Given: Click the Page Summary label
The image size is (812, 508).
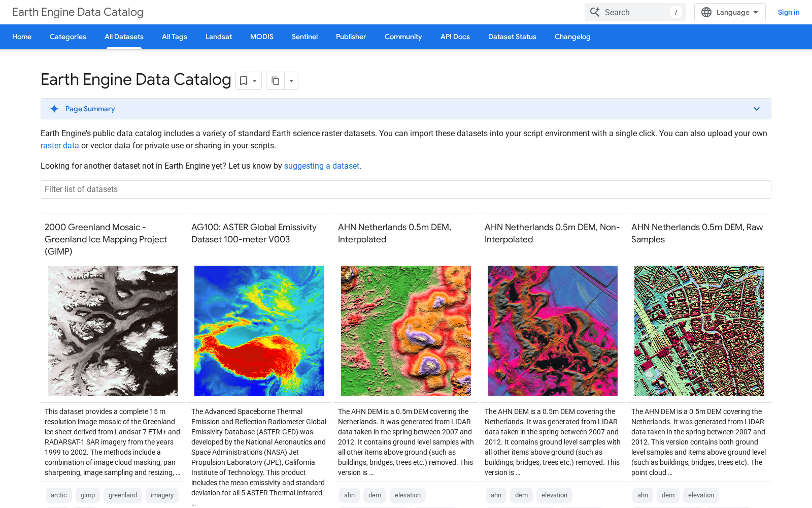Looking at the screenshot, I should (x=90, y=109).
